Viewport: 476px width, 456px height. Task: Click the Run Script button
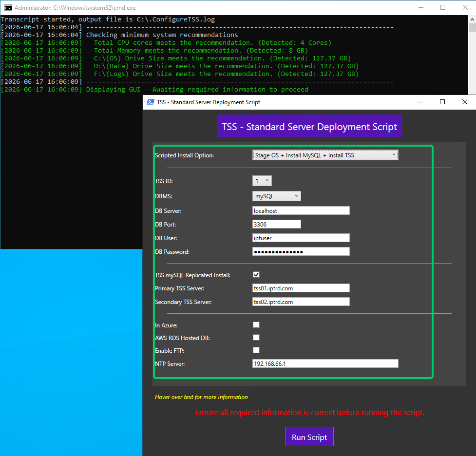309,437
